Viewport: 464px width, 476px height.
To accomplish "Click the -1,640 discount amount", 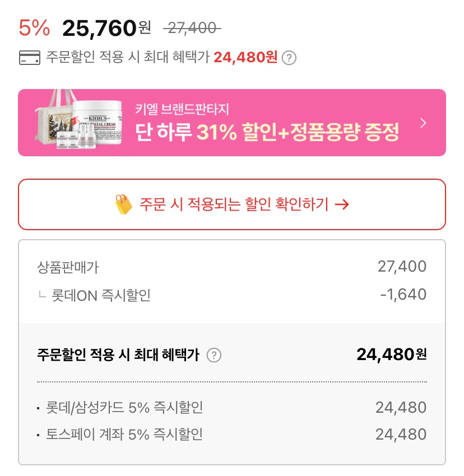I will (x=403, y=295).
